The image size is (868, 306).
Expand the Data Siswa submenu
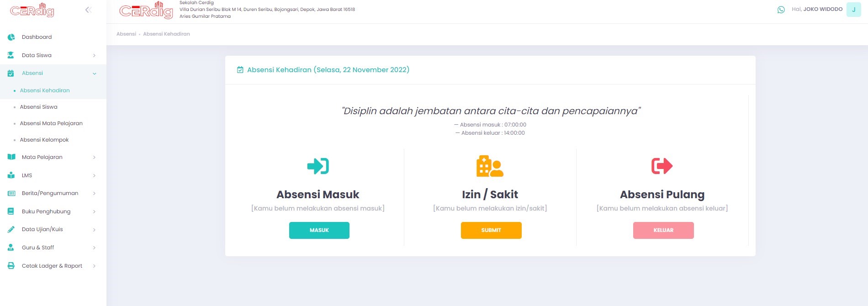pos(94,55)
